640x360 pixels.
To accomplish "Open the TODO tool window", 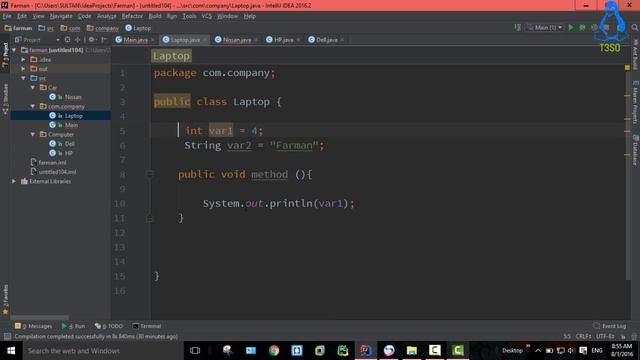I will click(x=109, y=326).
